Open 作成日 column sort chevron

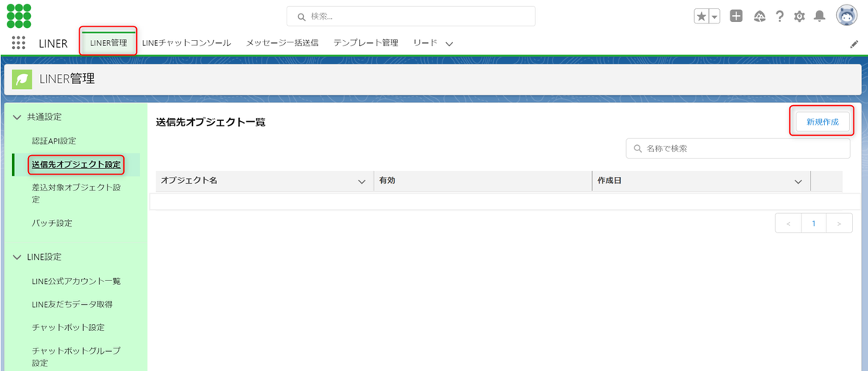point(798,181)
